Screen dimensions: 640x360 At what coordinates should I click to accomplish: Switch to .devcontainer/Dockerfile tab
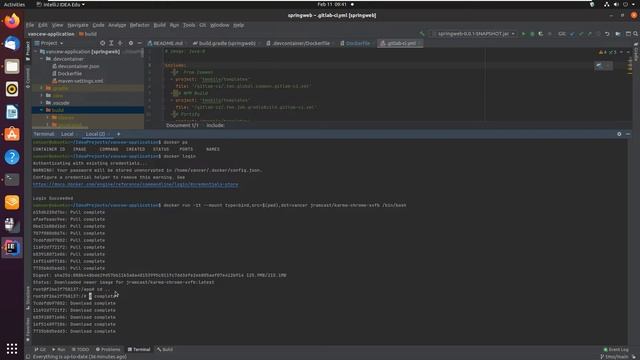298,43
